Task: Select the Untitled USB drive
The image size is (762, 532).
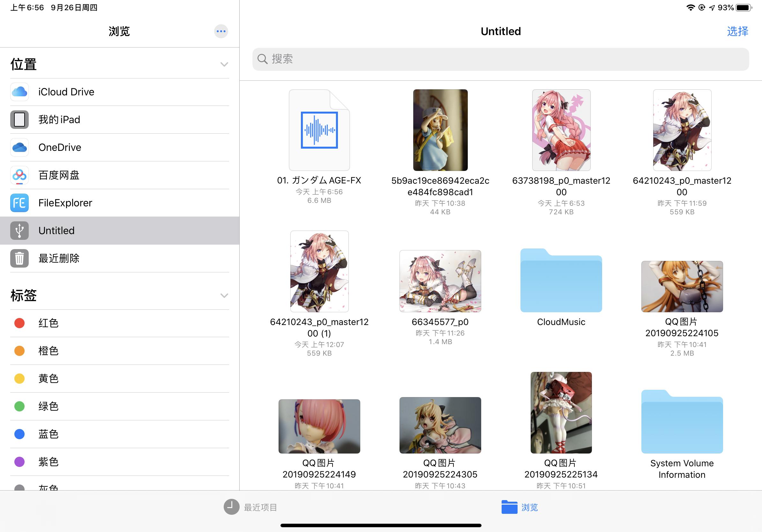Action: tap(56, 231)
